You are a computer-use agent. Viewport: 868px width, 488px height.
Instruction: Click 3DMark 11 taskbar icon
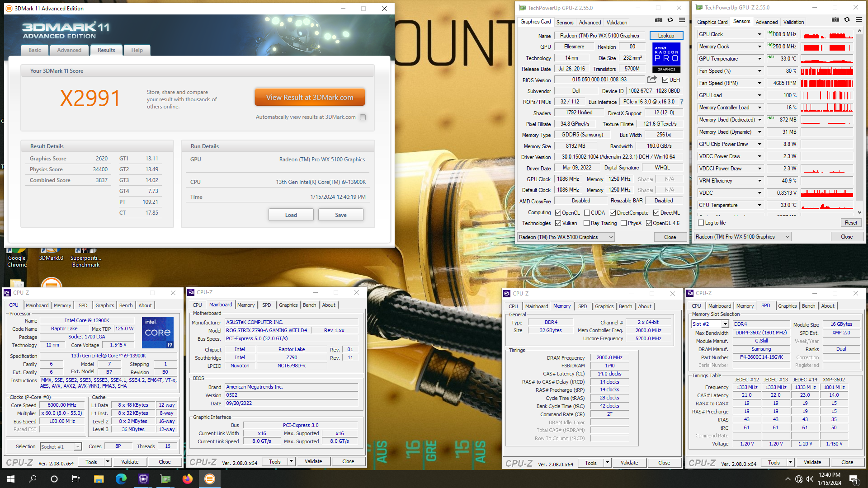pyautogui.click(x=210, y=479)
